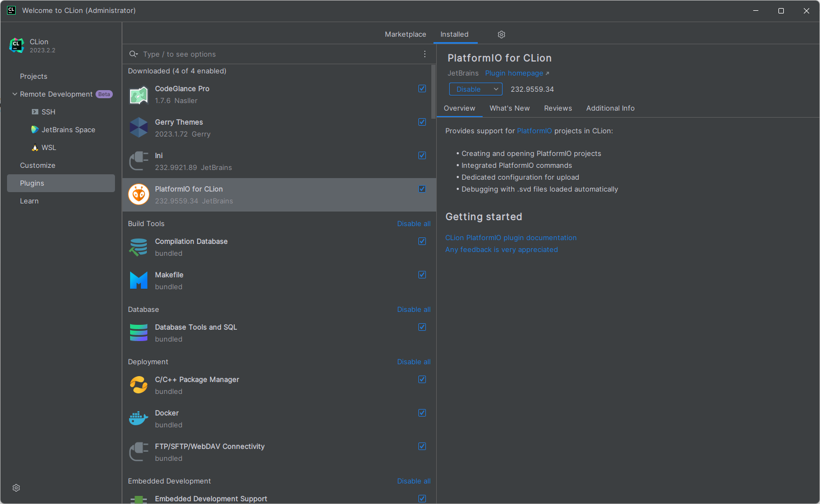
Task: Select Embedded Development Support plugin row
Action: [279, 499]
